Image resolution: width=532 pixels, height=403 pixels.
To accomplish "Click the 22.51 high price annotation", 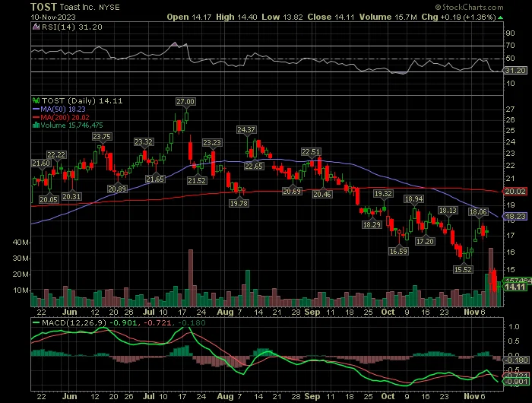I will click(x=311, y=152).
